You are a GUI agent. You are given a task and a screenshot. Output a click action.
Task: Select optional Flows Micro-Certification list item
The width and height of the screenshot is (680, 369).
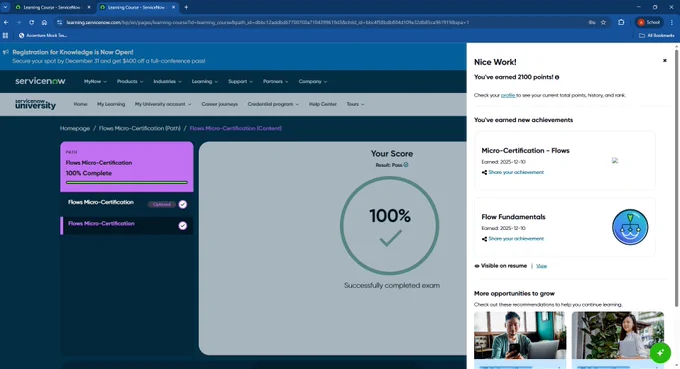[x=127, y=204]
